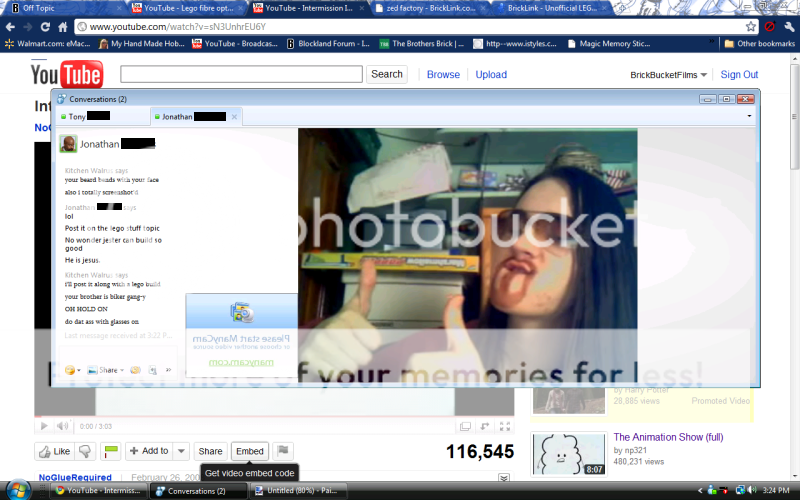Screen dimensions: 800x500
Task: Flag the video with the flag icon
Action: click(x=283, y=451)
